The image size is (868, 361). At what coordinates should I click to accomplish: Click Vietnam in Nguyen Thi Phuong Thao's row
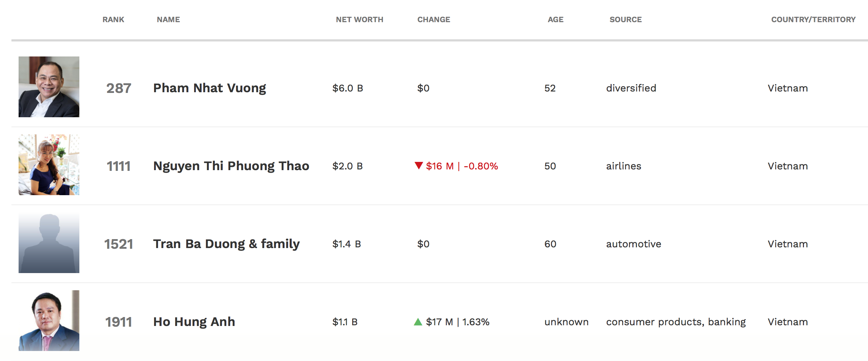(x=788, y=166)
